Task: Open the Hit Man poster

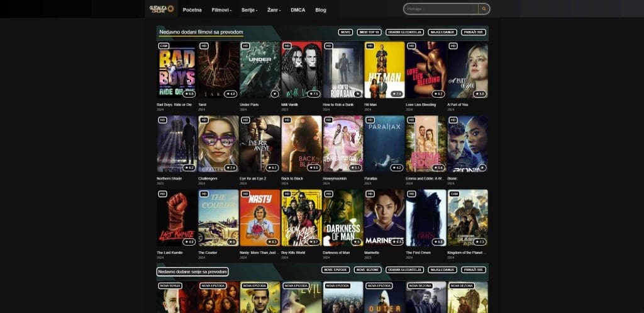Action: [x=384, y=69]
